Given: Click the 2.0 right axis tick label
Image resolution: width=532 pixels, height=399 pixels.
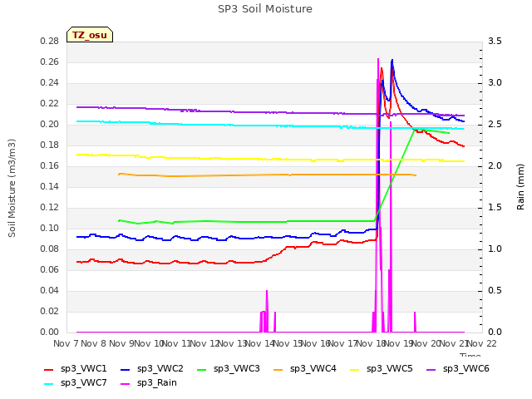Looking at the screenshot, I should point(495,166).
